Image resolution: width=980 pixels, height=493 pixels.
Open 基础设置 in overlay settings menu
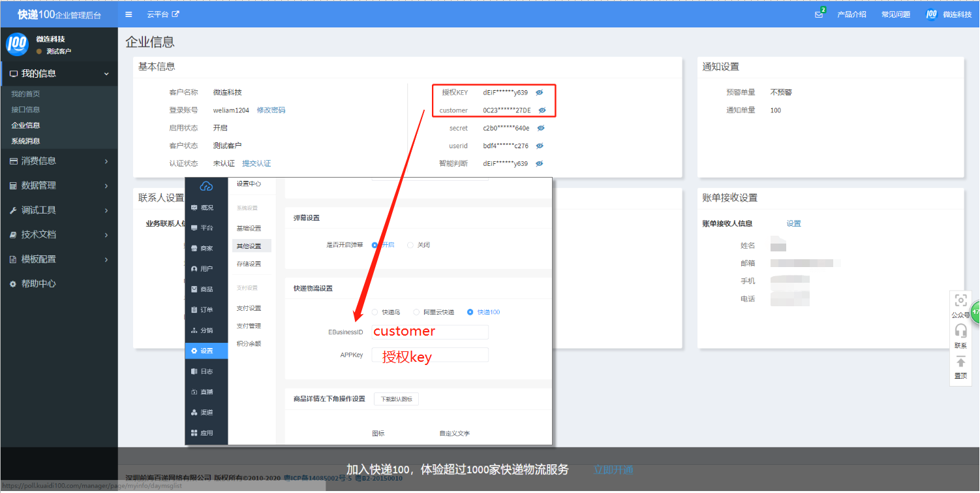(x=249, y=229)
